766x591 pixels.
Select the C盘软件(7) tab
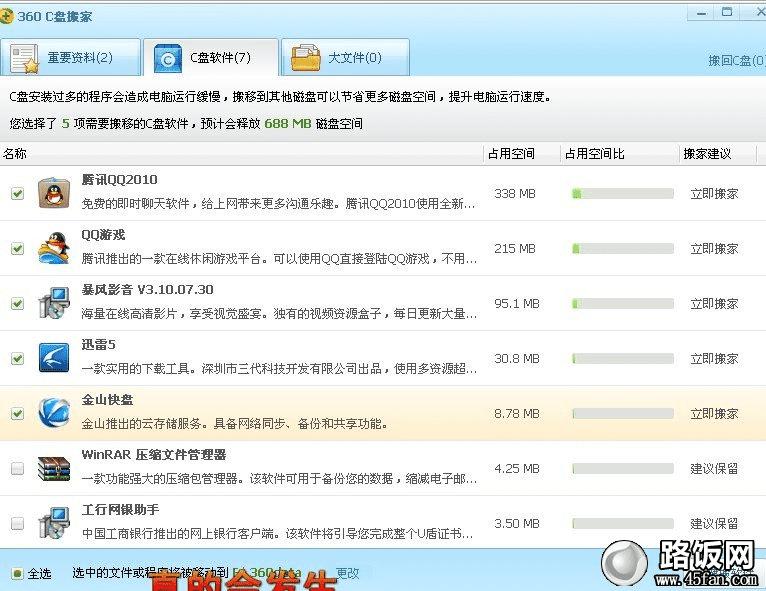(x=211, y=58)
